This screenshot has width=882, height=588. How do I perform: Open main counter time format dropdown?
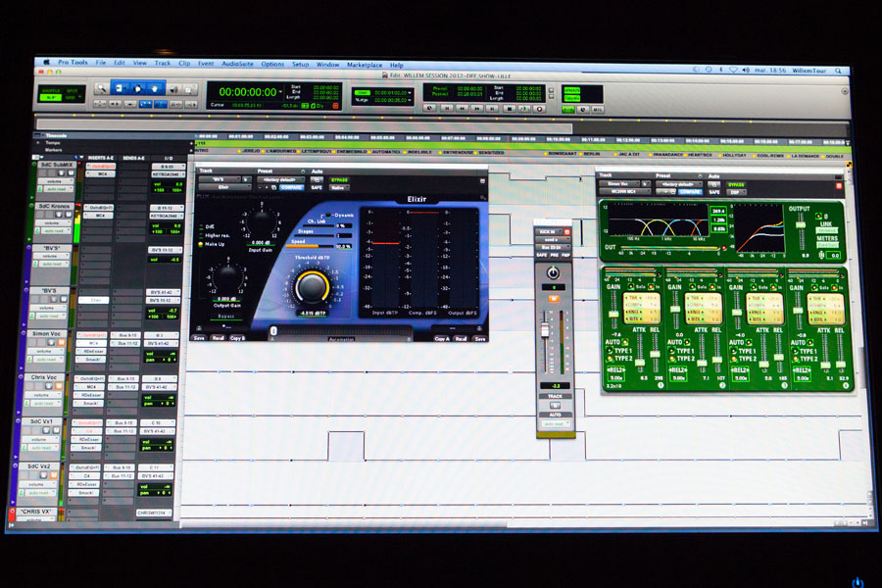(x=280, y=92)
